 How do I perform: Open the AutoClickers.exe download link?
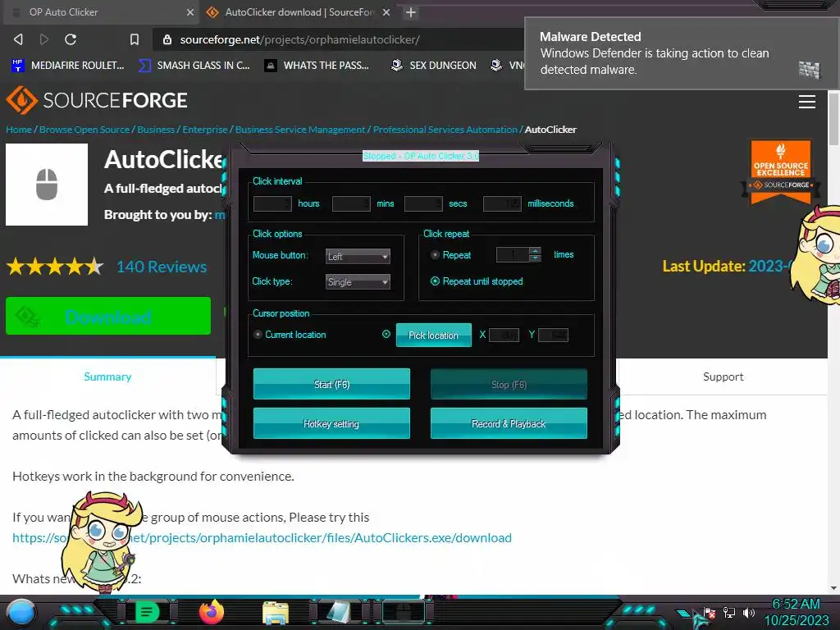tap(262, 537)
